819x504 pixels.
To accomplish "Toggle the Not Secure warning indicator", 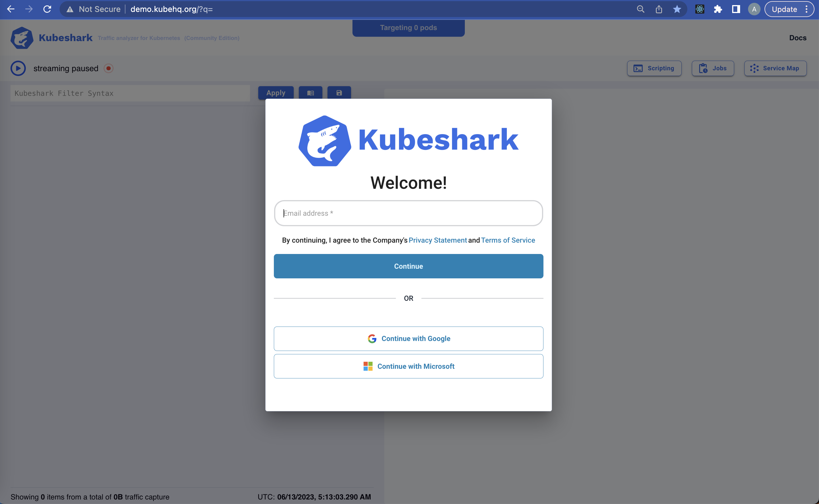I will click(70, 9).
